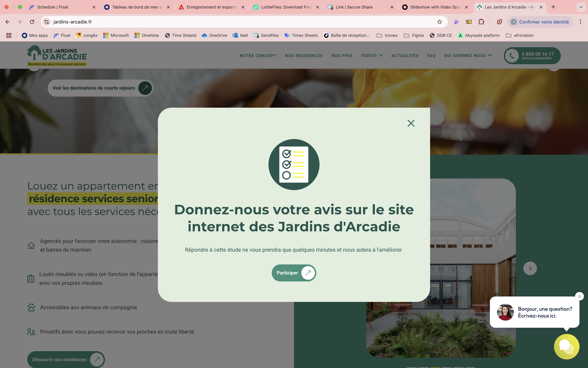Click the red circular extension icon
The width and height of the screenshot is (588, 368).
click(499, 22)
